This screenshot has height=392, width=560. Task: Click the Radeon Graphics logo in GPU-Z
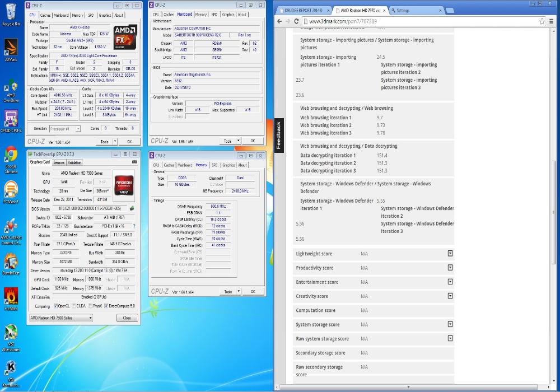coord(124,185)
